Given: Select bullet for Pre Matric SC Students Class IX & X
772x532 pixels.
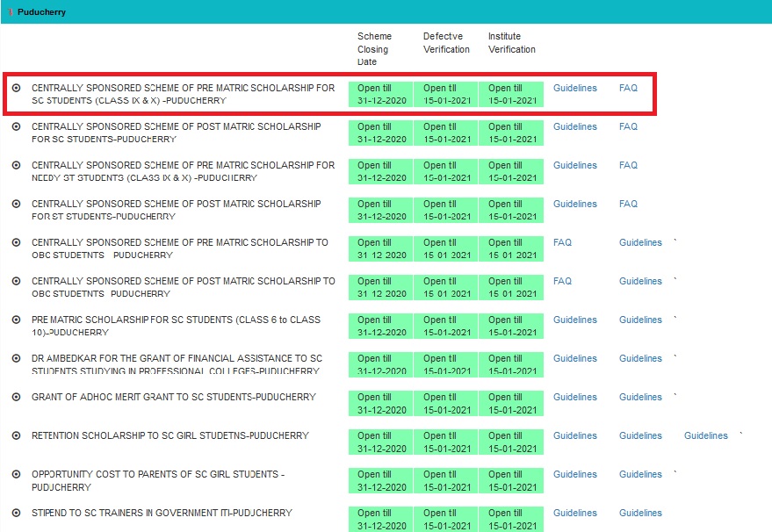Looking at the screenshot, I should click(16, 88).
